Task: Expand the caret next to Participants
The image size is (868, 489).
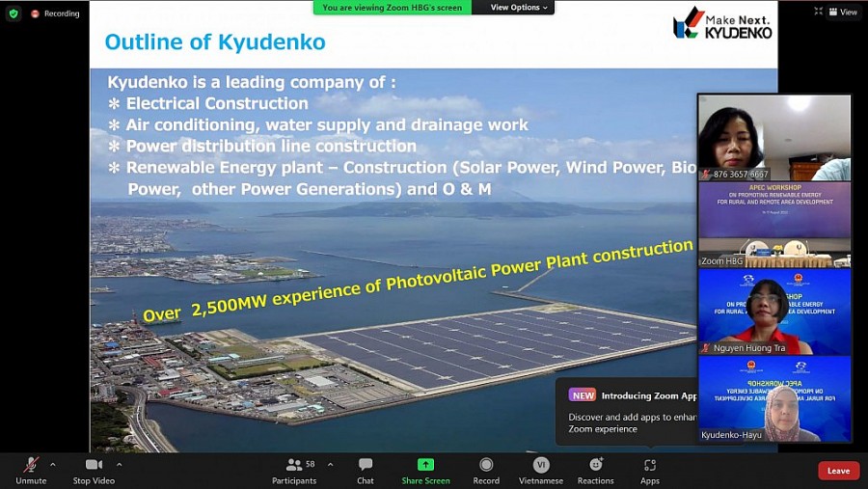Action: pos(330,464)
